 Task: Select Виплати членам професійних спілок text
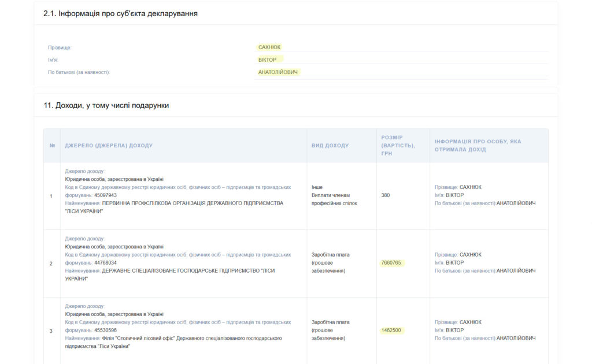(x=334, y=199)
